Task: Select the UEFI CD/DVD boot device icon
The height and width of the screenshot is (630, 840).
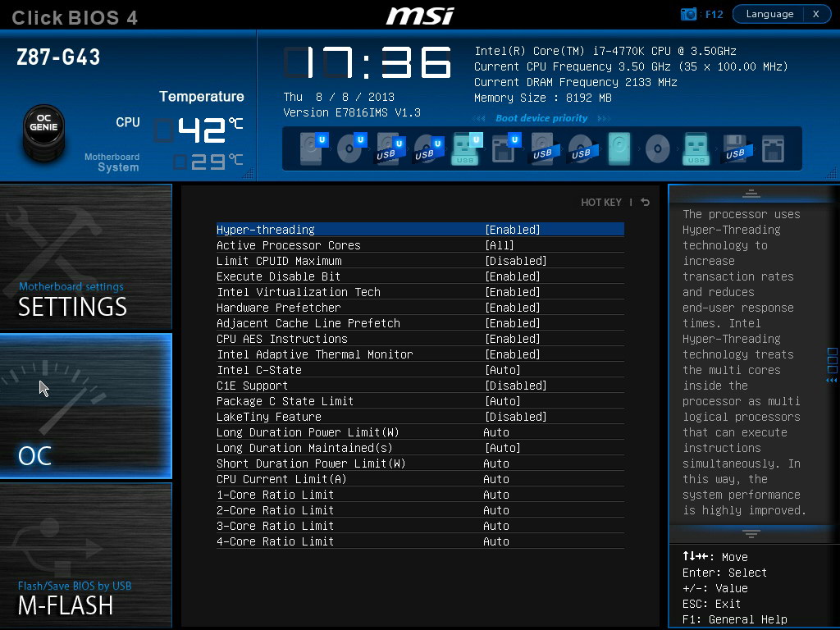Action: (x=351, y=148)
